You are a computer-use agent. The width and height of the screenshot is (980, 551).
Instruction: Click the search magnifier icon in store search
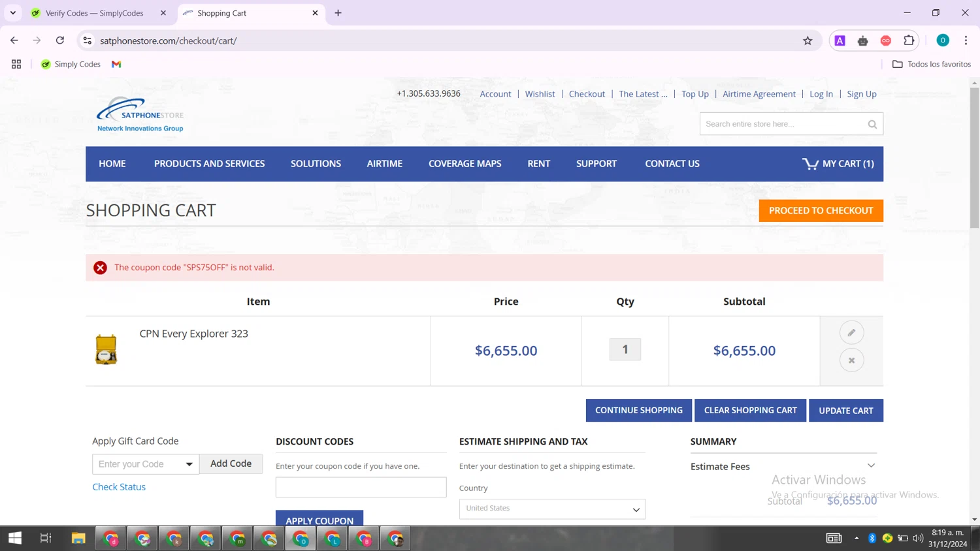coord(872,124)
